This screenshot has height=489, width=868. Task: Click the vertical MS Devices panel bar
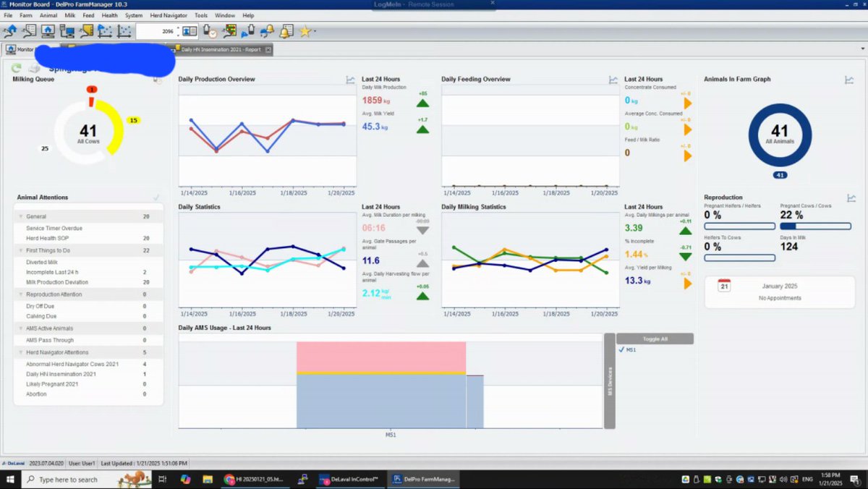coord(609,381)
